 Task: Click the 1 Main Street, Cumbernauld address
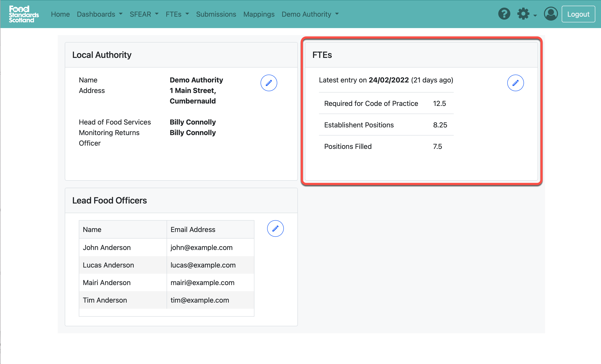click(x=193, y=96)
